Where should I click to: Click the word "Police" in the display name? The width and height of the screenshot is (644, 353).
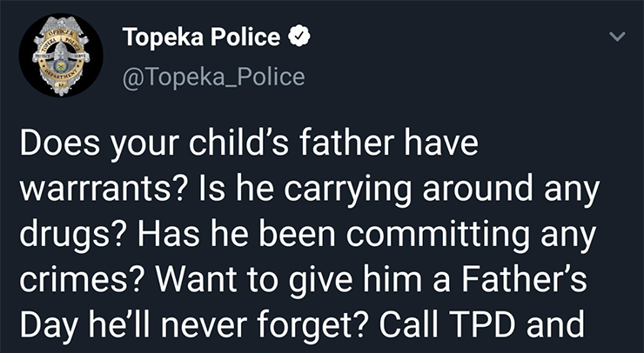pyautogui.click(x=245, y=37)
